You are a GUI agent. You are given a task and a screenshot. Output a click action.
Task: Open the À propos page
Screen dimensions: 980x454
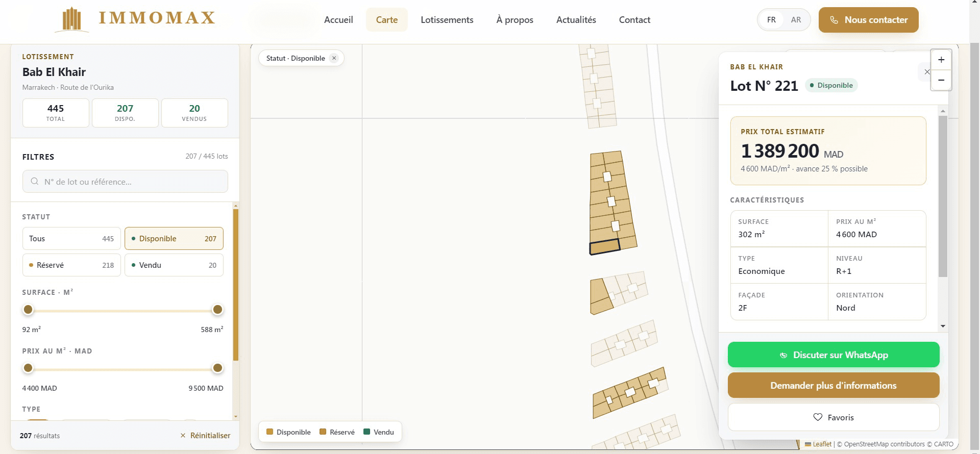[x=514, y=20]
